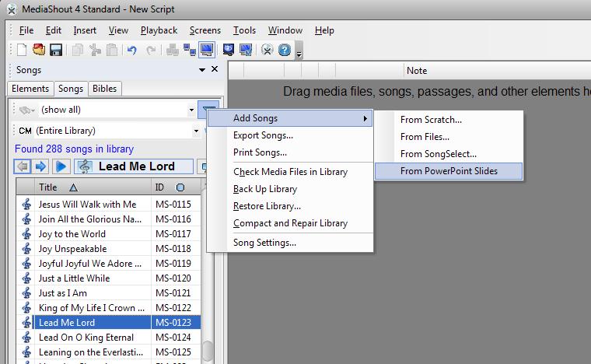This screenshot has width=591, height=364.
Task: Open the Help menu
Action: [x=324, y=30]
